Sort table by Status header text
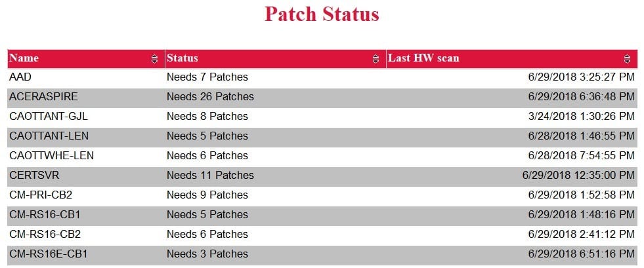 click(182, 58)
